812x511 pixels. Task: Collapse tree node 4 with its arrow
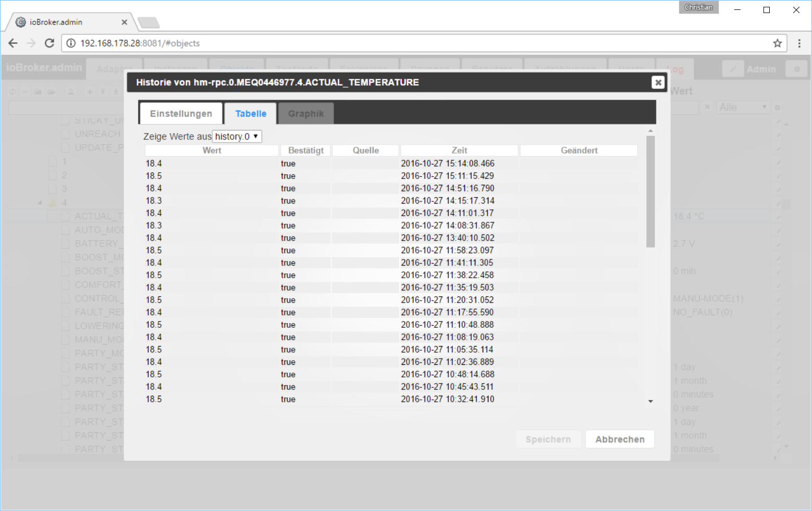coord(40,203)
